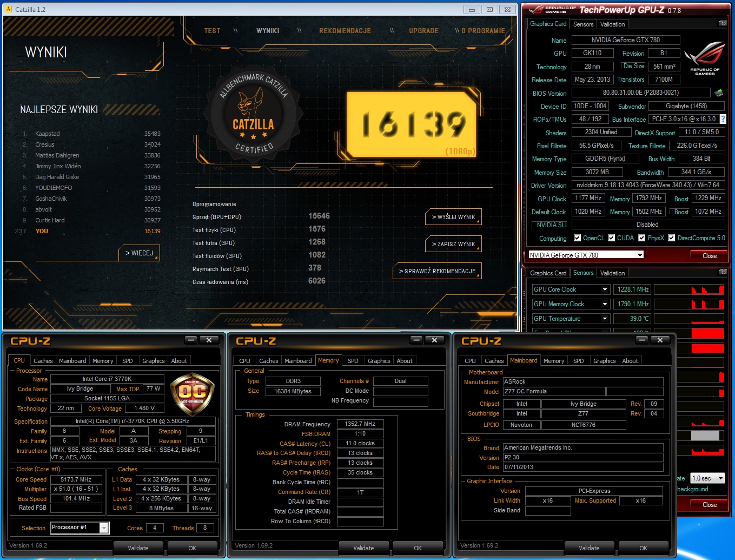Open the TEST tab in Catzilla
735x560 pixels.
(213, 31)
